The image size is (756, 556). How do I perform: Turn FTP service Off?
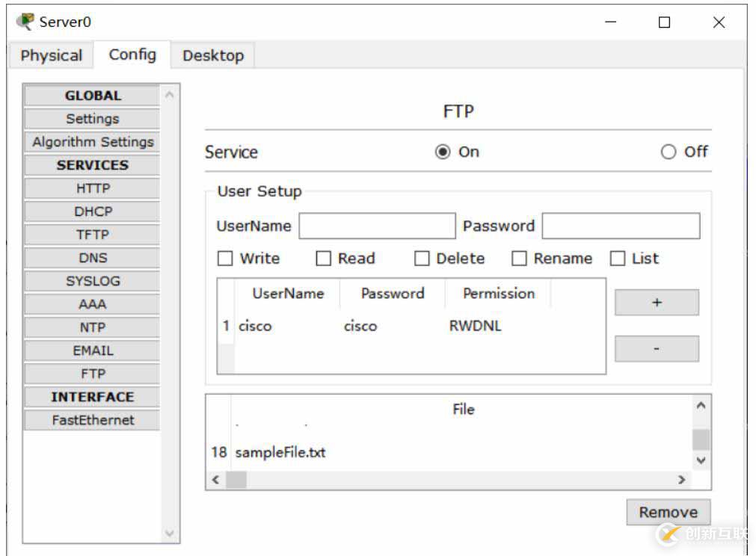tap(669, 152)
